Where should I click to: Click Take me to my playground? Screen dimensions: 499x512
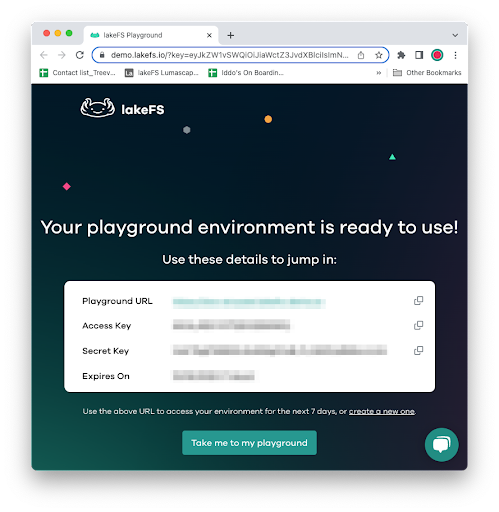point(249,443)
